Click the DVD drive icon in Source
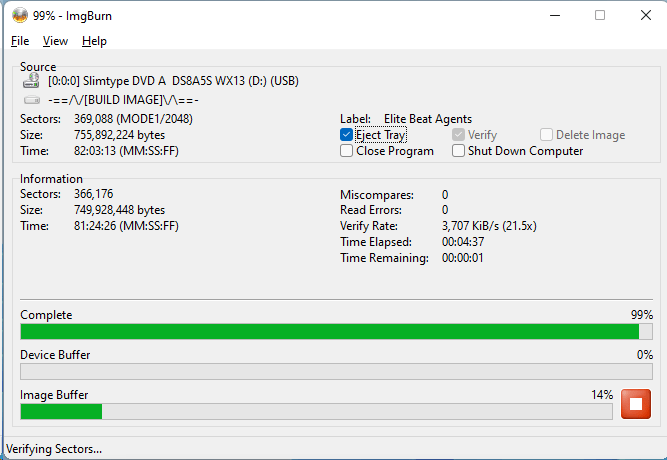Screen dimensions: 667x460 (31, 81)
